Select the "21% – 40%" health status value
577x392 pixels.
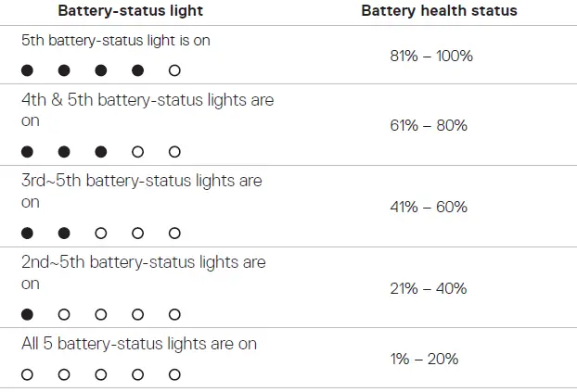[429, 288]
